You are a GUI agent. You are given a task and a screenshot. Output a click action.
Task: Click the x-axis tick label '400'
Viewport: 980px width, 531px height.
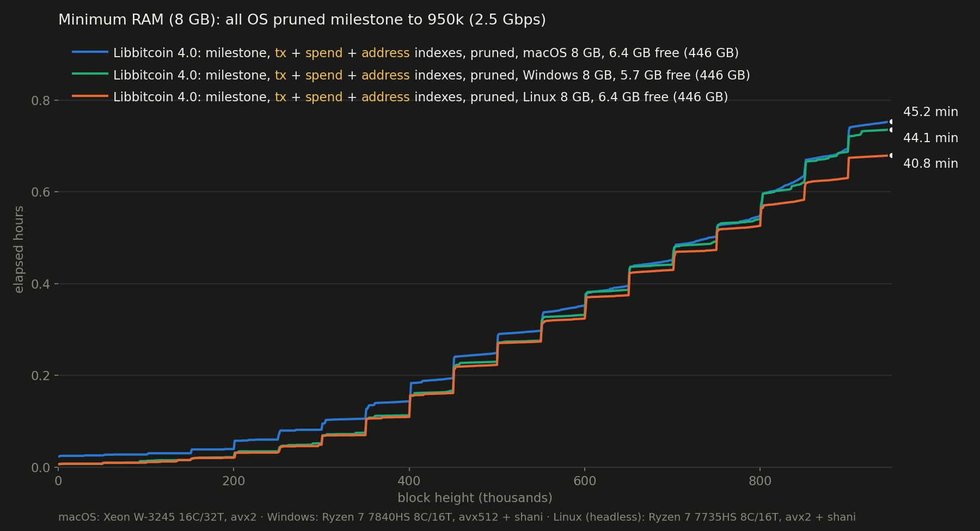409,481
